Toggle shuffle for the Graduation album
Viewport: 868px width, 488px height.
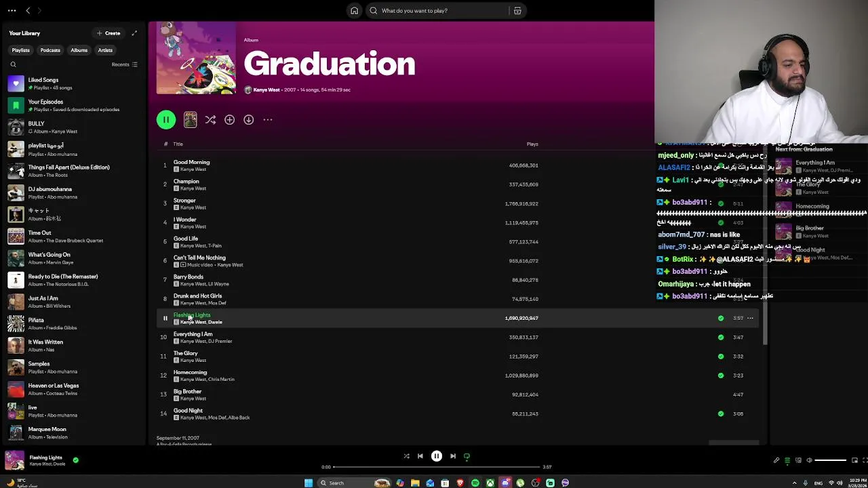[210, 120]
